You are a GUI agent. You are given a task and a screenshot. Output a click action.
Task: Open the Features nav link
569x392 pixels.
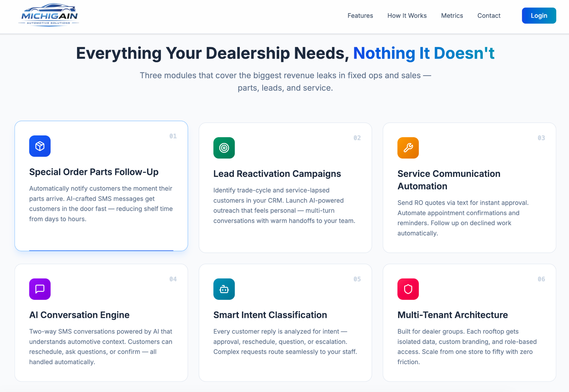[360, 16]
